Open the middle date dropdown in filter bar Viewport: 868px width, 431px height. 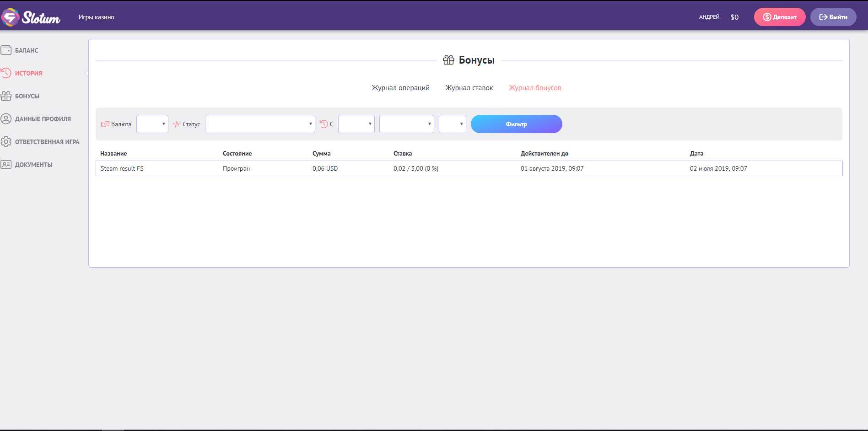pos(406,124)
